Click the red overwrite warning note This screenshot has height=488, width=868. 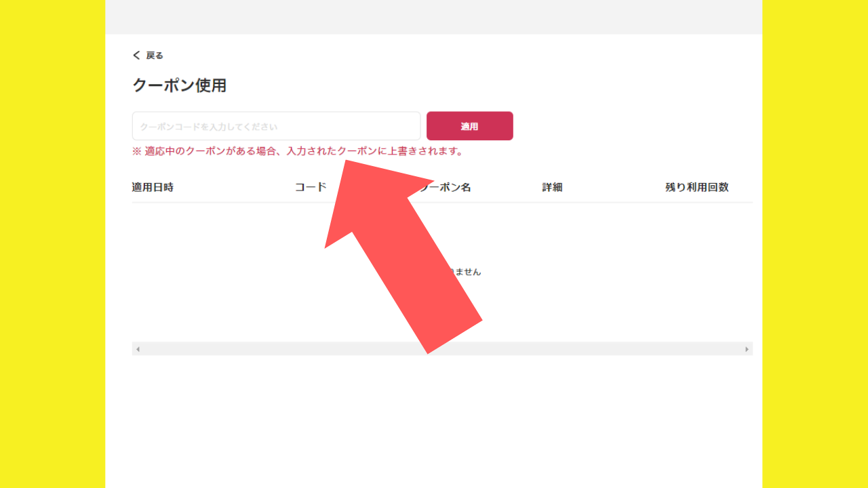(298, 151)
